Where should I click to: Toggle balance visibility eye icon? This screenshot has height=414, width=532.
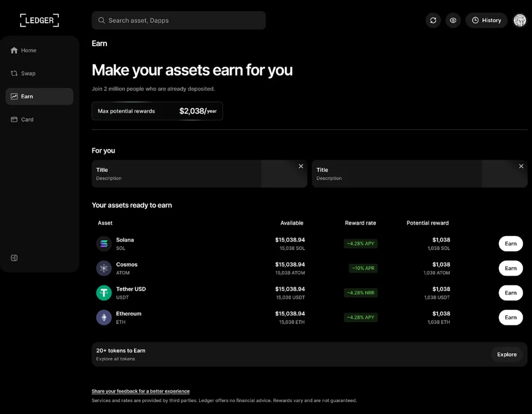pyautogui.click(x=453, y=20)
